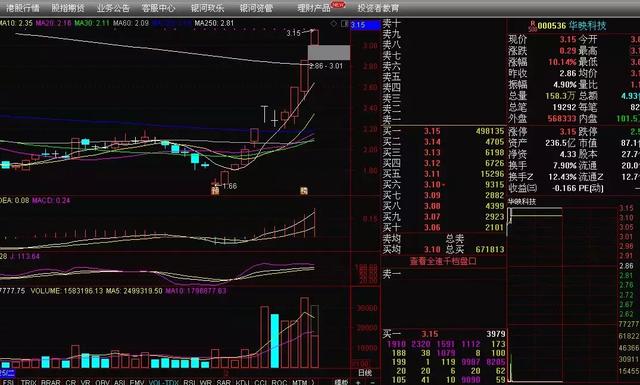Screen dimensions: 640x385
Task: Click the square window icon beside the diamond
Action: (344, 24)
